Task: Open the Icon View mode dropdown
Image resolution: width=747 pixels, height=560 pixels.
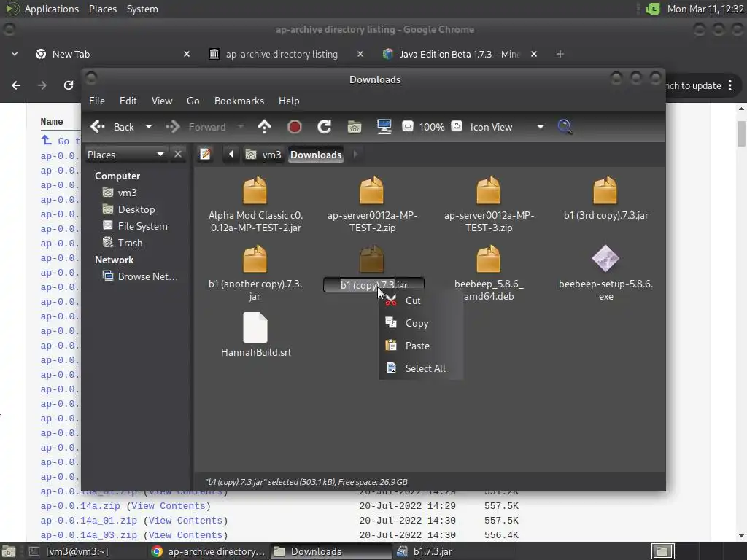Action: (x=506, y=127)
